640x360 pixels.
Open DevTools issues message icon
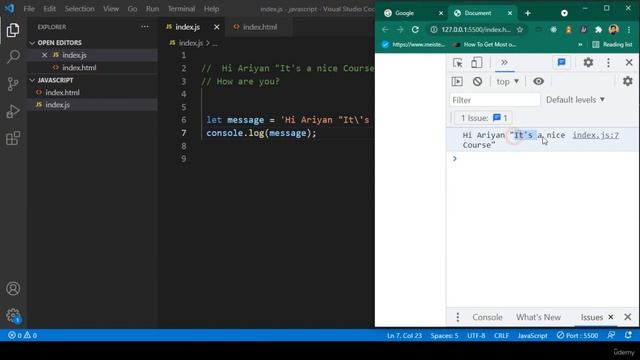point(562,62)
